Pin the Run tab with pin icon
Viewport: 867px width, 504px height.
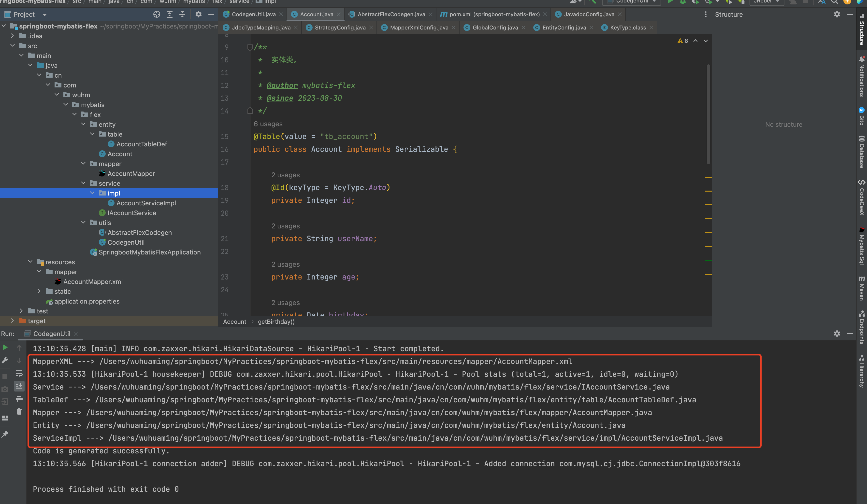coord(5,434)
